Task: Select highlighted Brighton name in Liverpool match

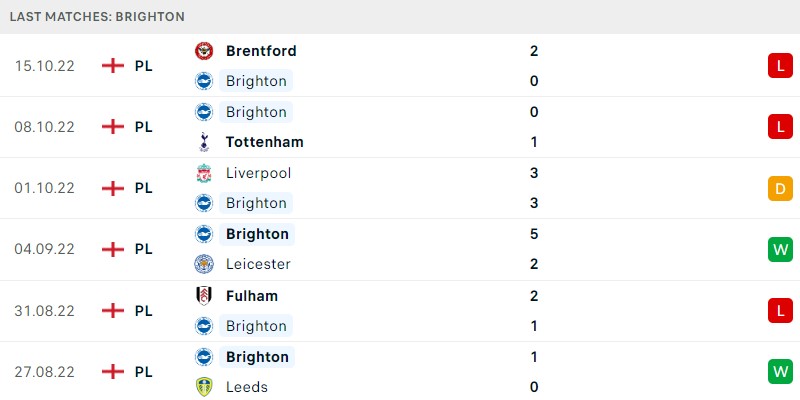Action: pos(256,203)
